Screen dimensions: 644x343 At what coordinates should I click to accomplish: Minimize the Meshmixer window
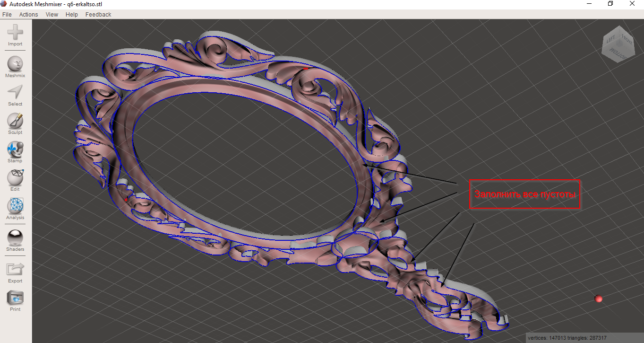point(589,4)
